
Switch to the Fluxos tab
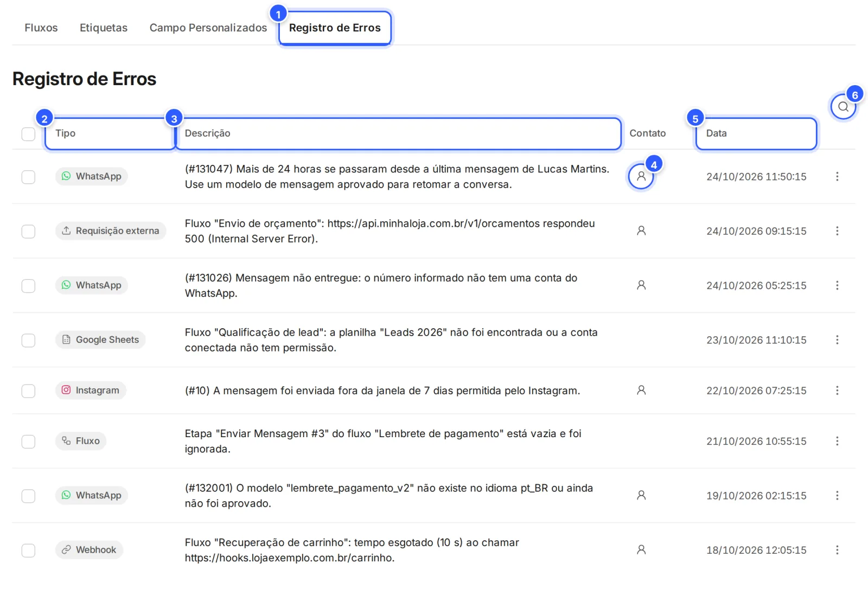pyautogui.click(x=41, y=28)
